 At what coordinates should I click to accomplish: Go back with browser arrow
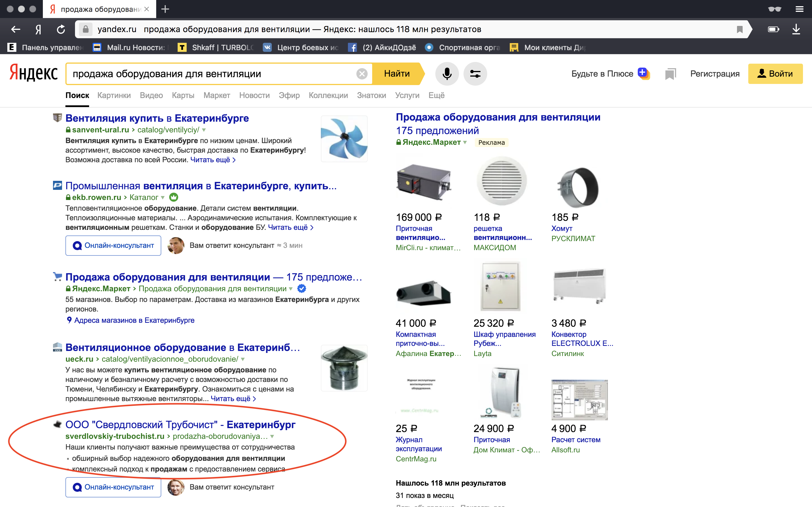[x=16, y=30]
